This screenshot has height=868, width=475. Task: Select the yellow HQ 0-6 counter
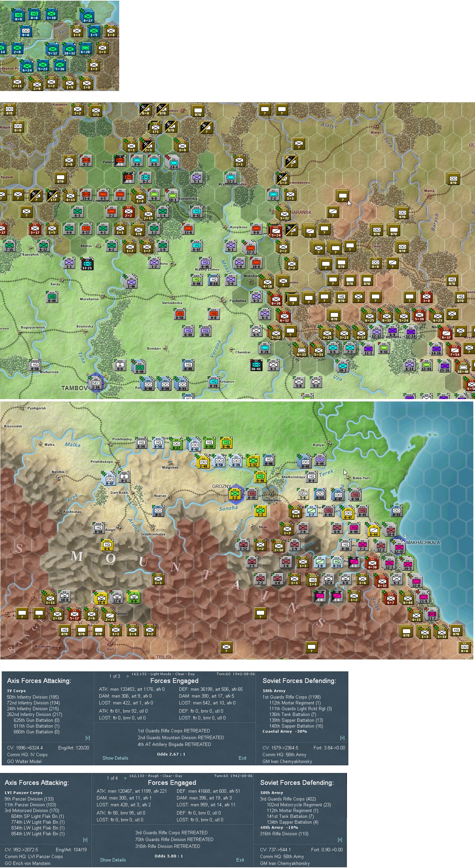(x=107, y=545)
